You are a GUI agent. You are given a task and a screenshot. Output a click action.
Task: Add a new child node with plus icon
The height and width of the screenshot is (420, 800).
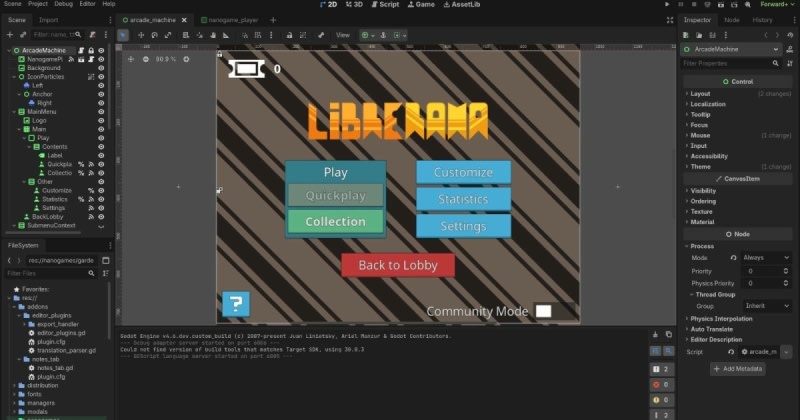(9, 35)
